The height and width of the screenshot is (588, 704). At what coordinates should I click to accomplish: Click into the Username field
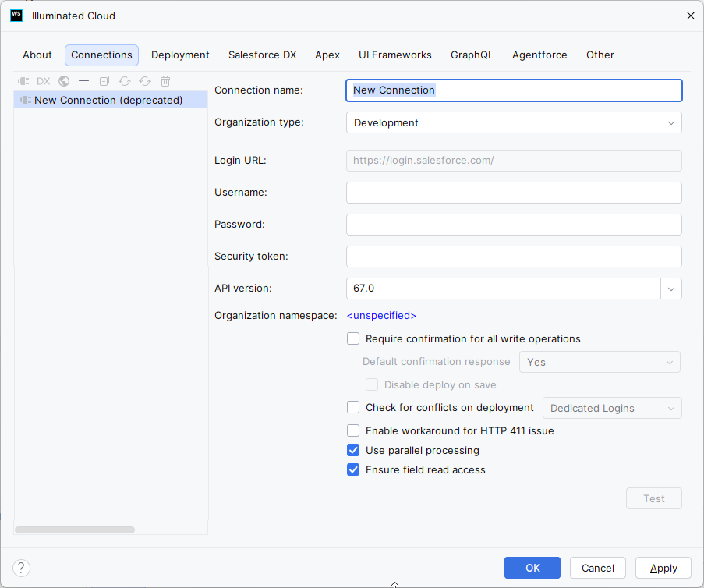click(514, 193)
